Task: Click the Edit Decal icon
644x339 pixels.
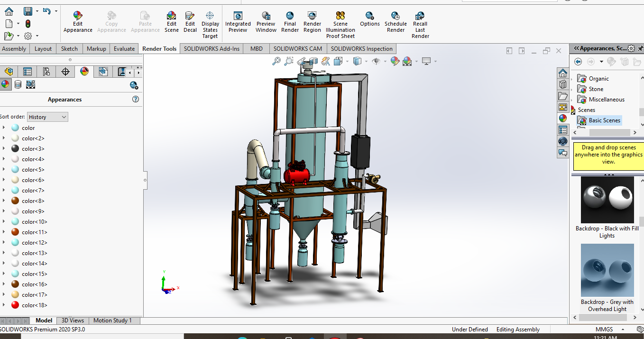Action: 190,22
